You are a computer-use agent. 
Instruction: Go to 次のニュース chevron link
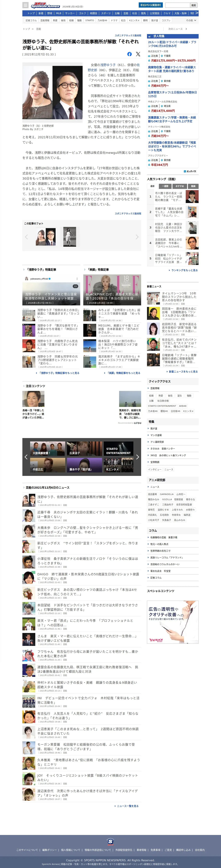pos(178,29)
